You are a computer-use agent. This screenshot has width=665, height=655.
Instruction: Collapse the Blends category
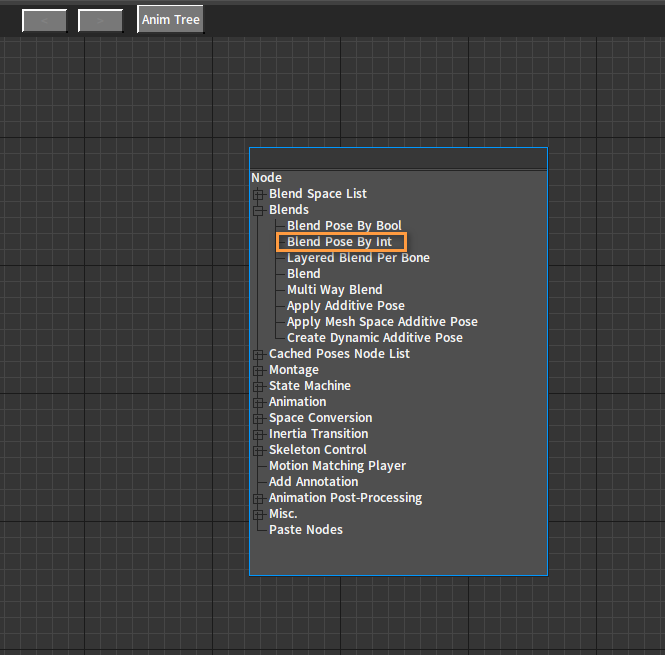(258, 210)
